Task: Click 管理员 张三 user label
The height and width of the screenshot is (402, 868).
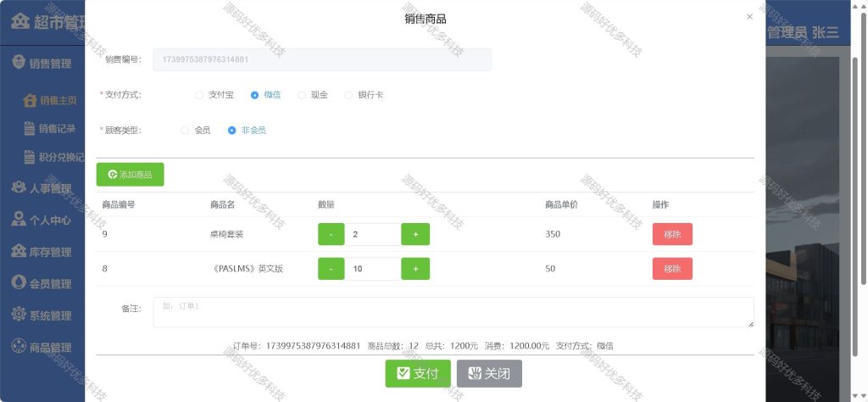Action: [803, 33]
